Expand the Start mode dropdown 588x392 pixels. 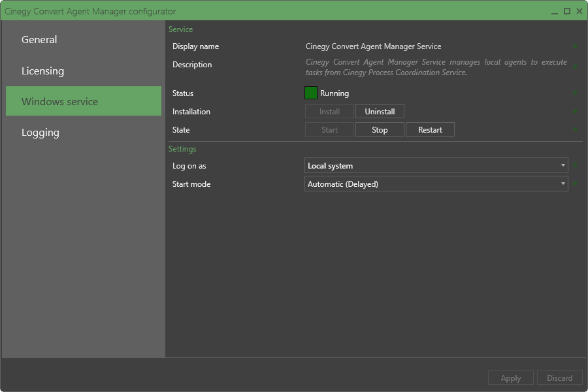436,184
